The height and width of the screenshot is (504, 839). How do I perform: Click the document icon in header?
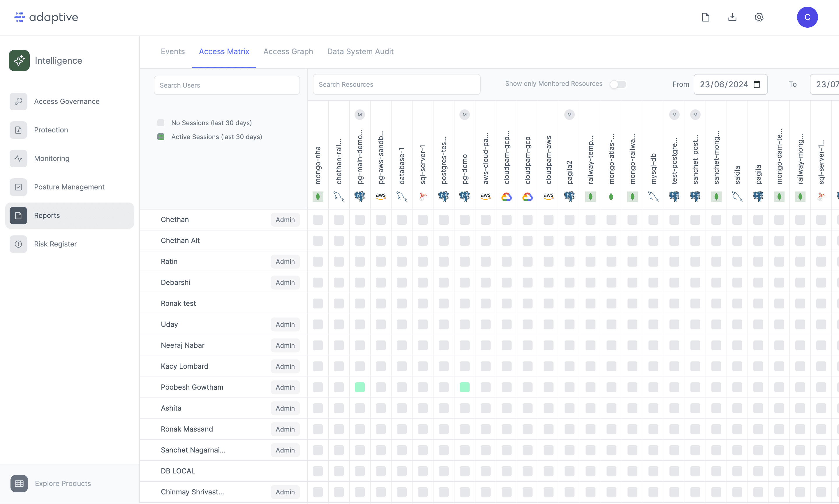[x=705, y=17]
